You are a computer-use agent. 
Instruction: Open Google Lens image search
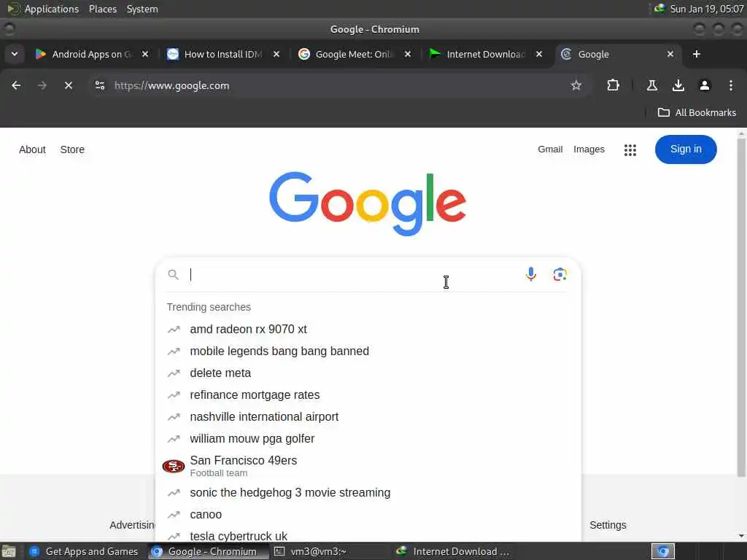tap(560, 274)
